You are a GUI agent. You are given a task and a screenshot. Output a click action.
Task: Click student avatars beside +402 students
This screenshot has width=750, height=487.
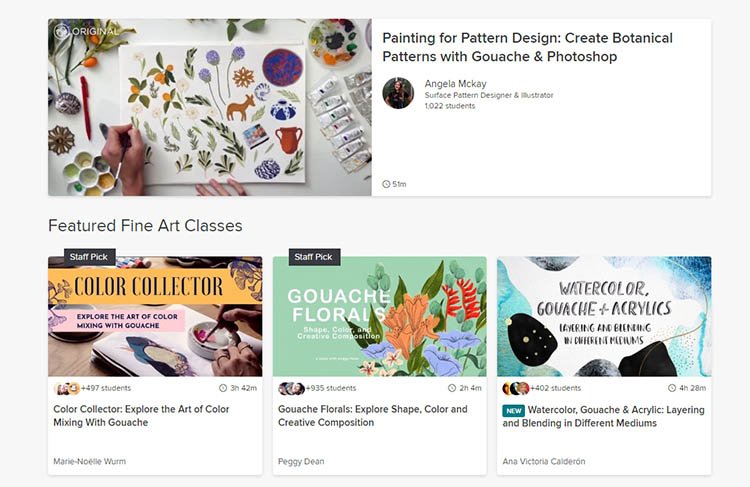(516, 388)
